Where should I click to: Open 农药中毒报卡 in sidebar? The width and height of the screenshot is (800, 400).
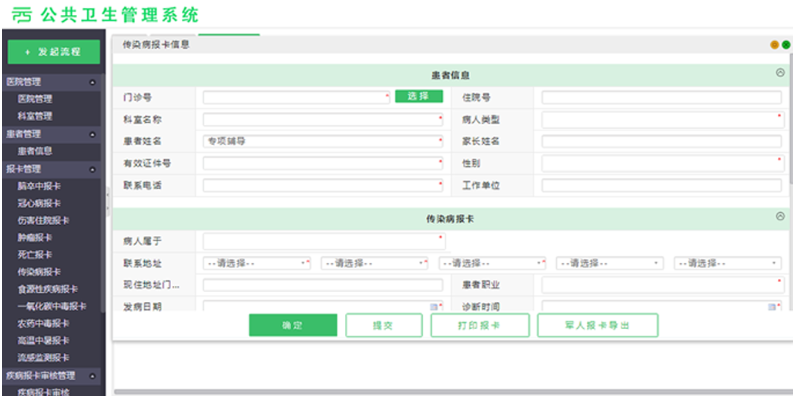pyautogui.click(x=43, y=323)
